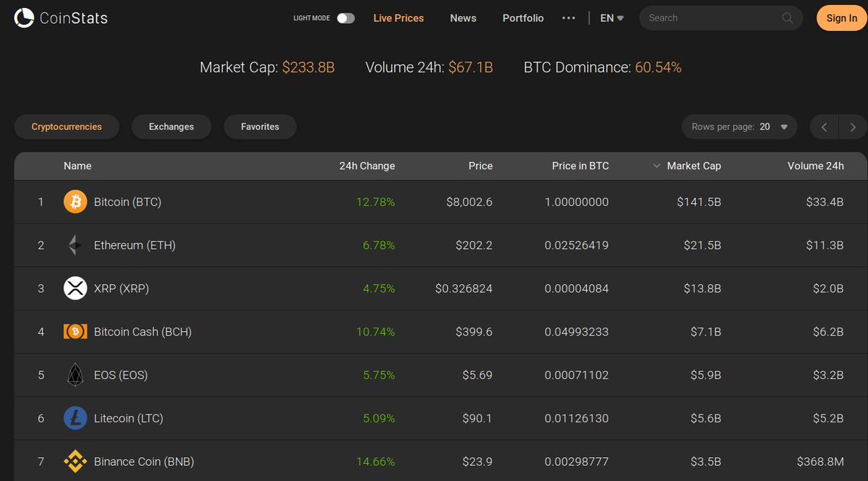
Task: Click the CoinStats wordmark text
Action: coord(74,18)
